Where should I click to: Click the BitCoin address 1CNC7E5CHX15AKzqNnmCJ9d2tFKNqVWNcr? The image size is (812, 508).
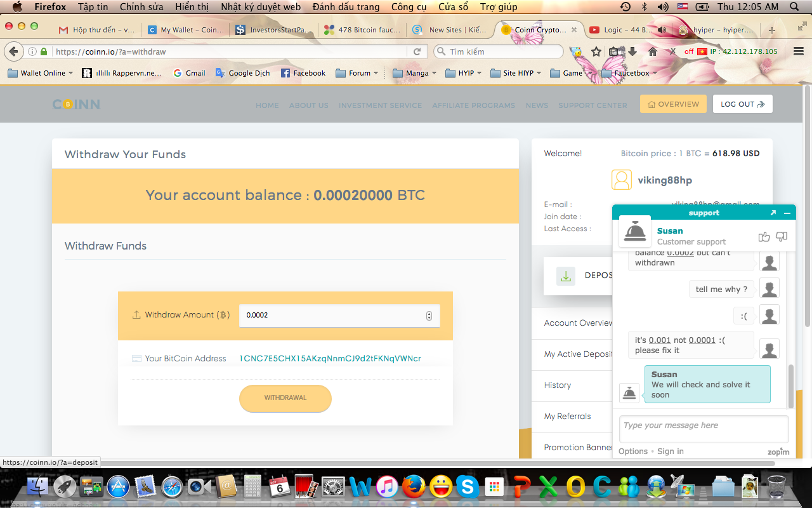pos(331,359)
